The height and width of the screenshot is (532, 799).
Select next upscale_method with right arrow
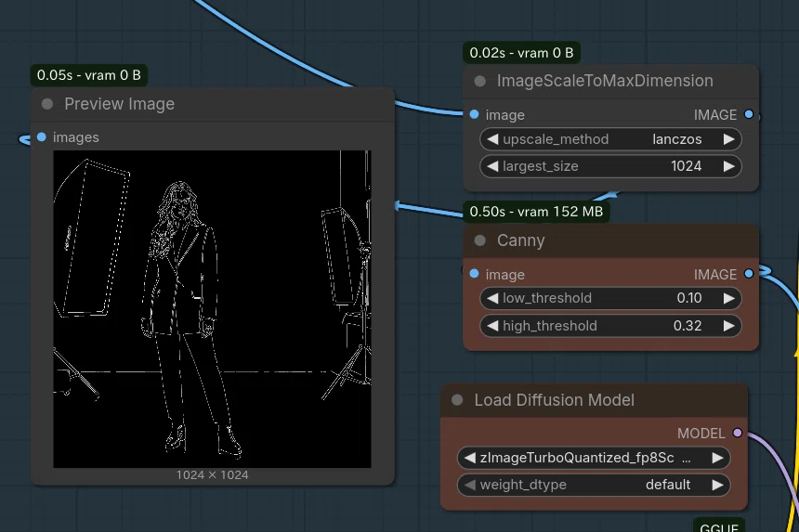(x=729, y=139)
